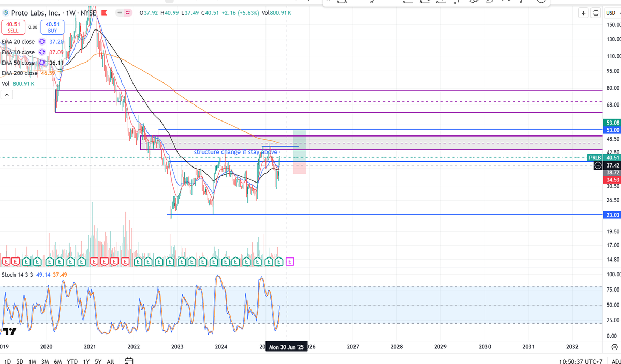Select the red 34.53 stop price label

[x=612, y=179]
